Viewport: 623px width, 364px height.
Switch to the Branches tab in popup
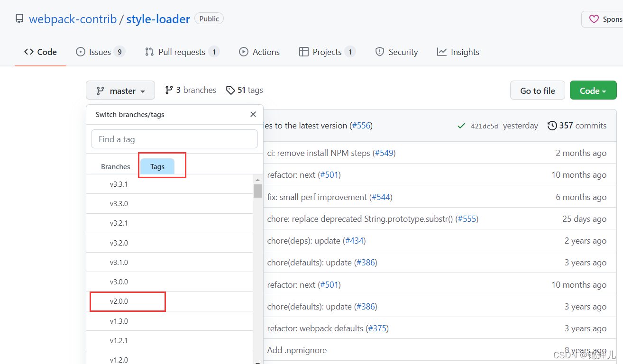(x=115, y=167)
